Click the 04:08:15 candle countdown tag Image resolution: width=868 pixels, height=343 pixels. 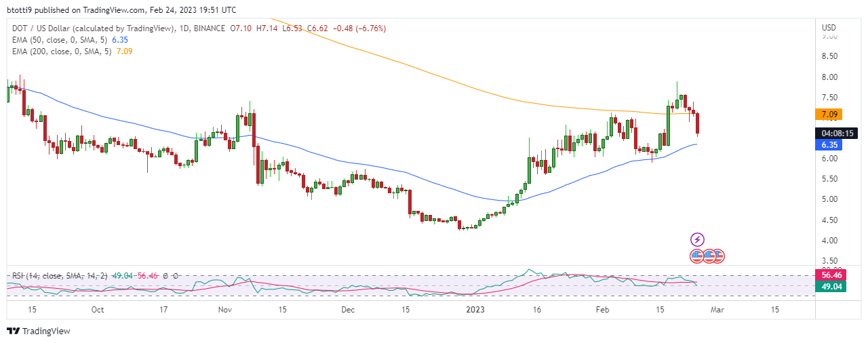click(837, 133)
